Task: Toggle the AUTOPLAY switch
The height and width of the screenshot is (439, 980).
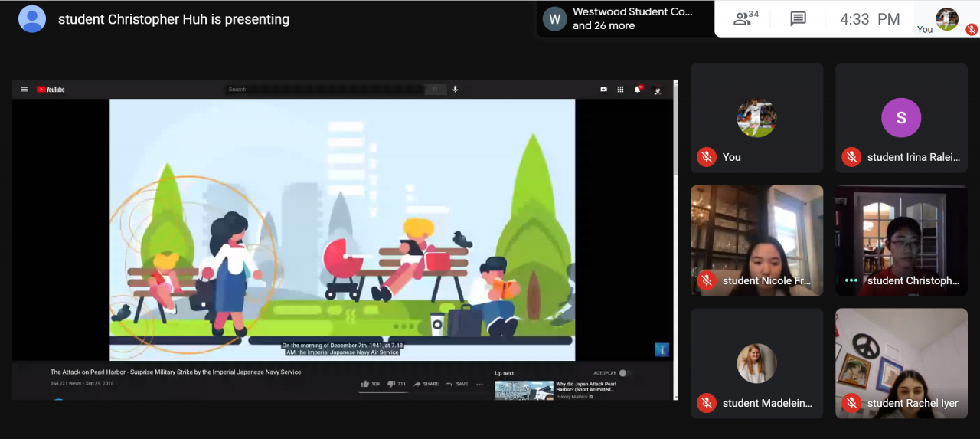Action: (624, 373)
